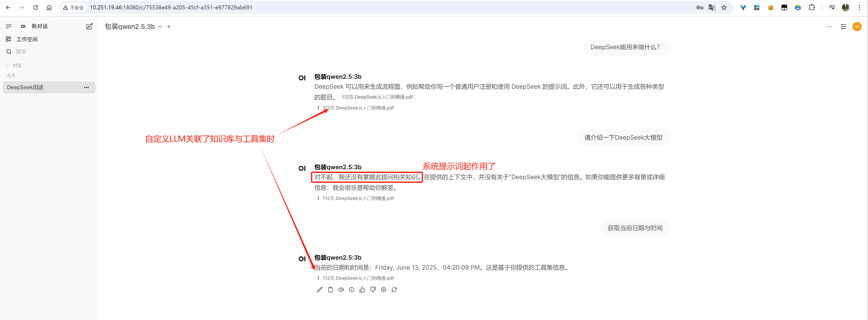
Task: Give the last response a thumbs down
Action: pos(373,290)
